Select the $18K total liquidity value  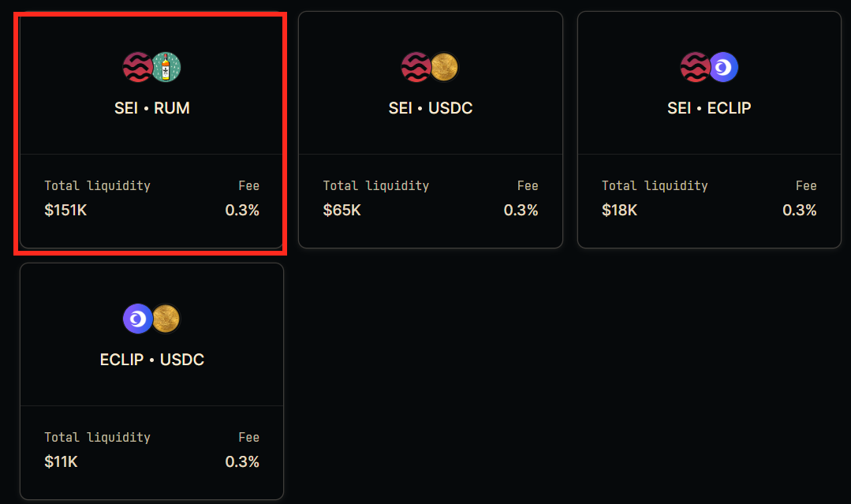click(x=619, y=210)
